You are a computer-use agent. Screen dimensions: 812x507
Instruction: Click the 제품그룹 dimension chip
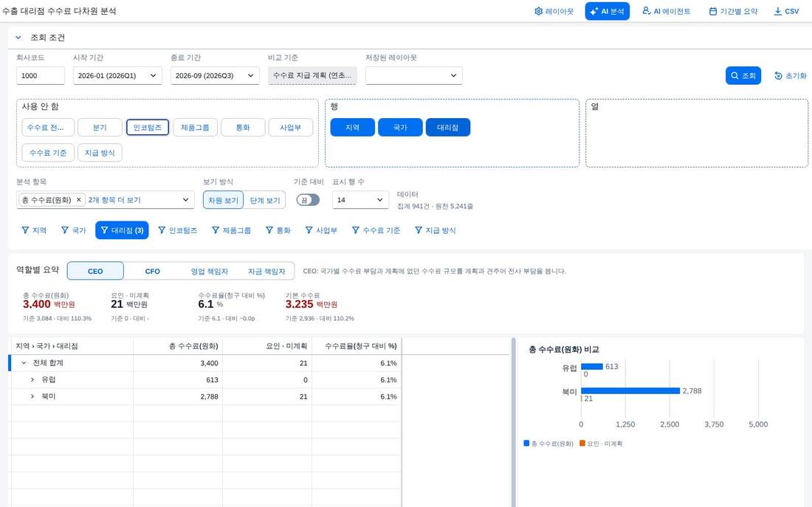point(195,128)
